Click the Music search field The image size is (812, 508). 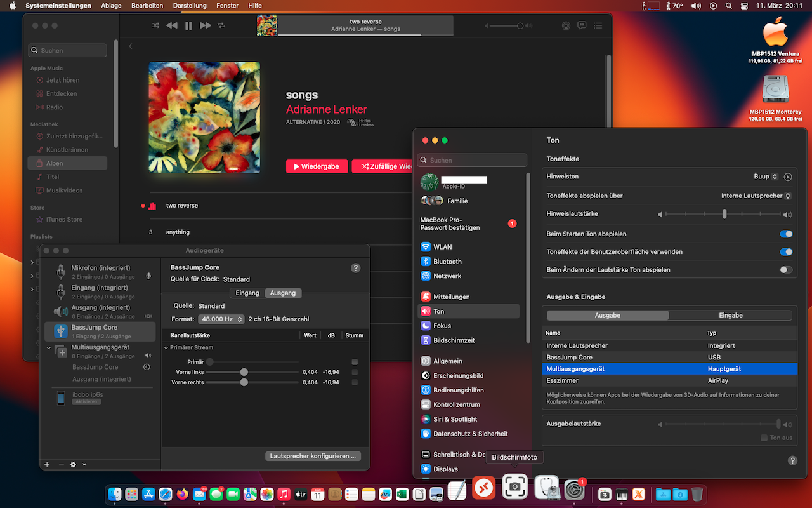(x=68, y=50)
